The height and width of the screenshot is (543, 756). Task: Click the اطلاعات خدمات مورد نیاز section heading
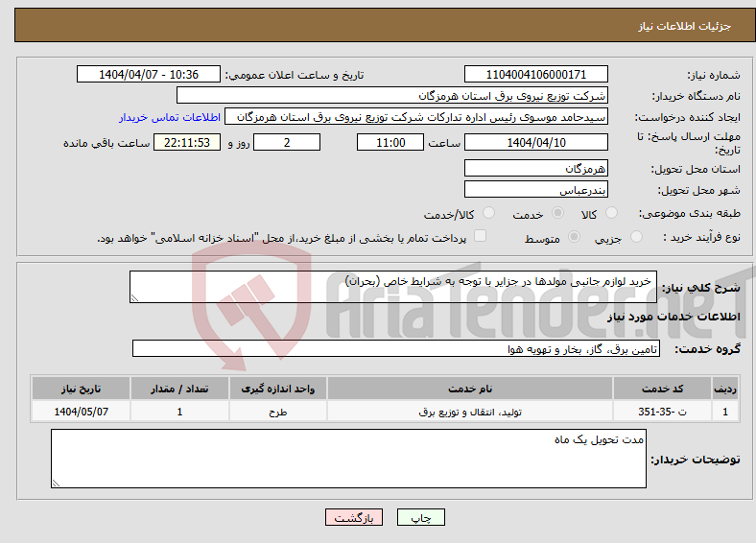(x=673, y=317)
